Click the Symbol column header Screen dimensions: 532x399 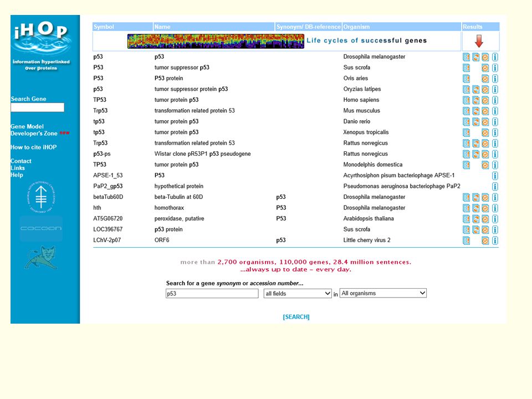click(122, 27)
